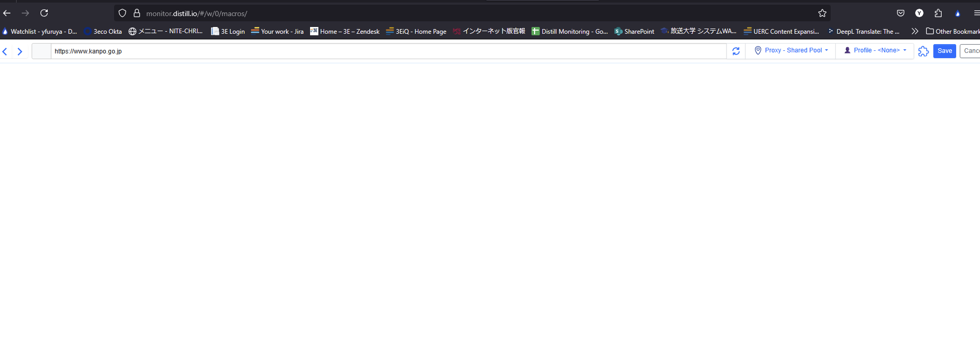Go forward in Distill macro browser

(20, 51)
